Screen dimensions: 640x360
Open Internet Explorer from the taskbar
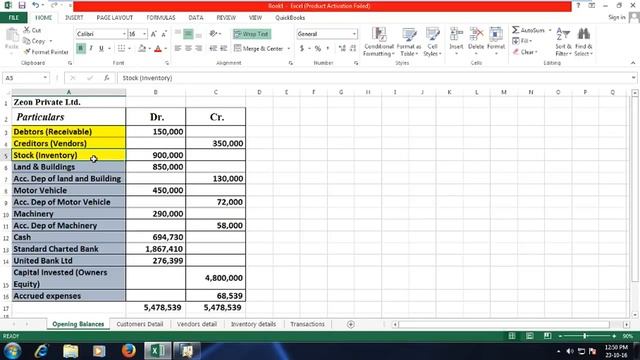click(41, 351)
